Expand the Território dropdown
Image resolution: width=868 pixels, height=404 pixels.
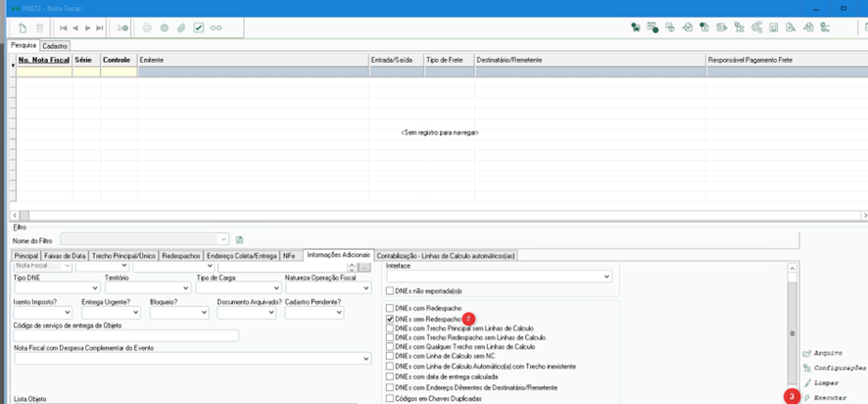click(185, 288)
